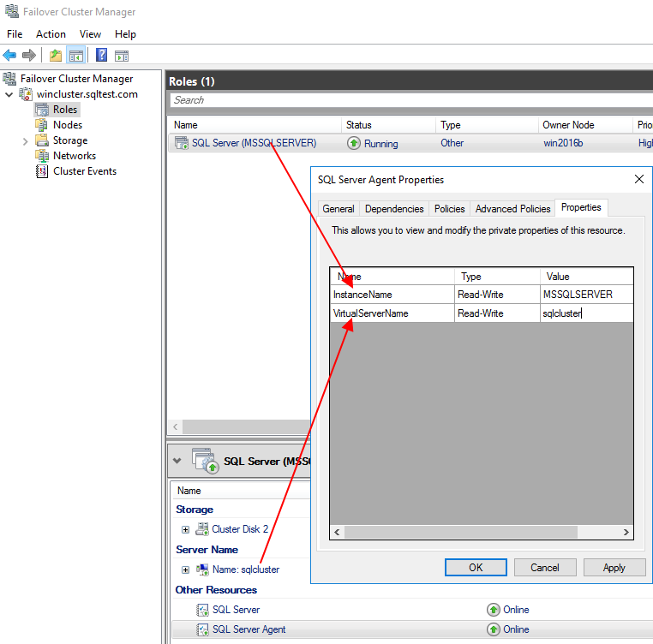Image resolution: width=653 pixels, height=644 pixels.
Task: Click the Failover Cluster Manager title icon
Action: [x=12, y=11]
